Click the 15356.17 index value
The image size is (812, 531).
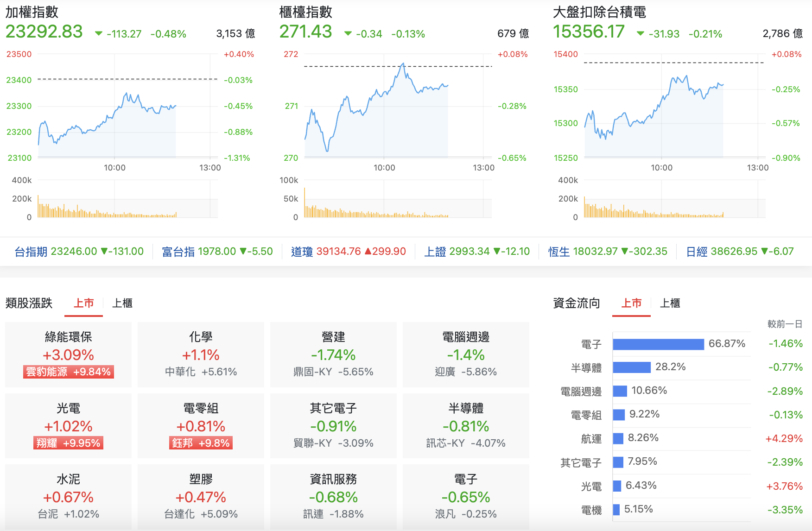tap(589, 32)
